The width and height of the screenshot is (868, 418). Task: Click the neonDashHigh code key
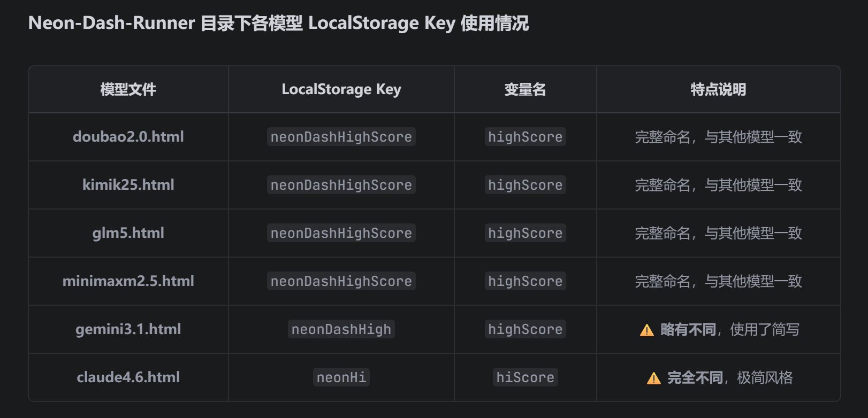341,329
